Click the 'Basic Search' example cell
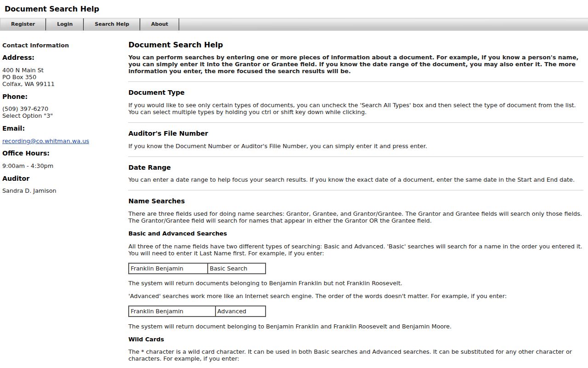This screenshot has width=588, height=368. [x=237, y=269]
